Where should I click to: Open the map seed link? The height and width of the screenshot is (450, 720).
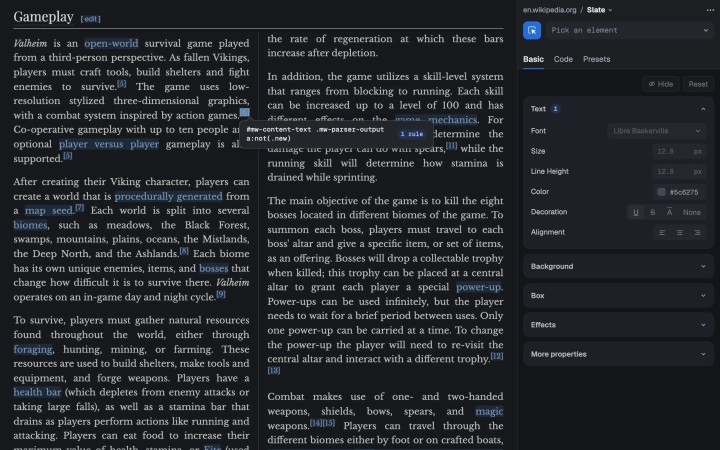(x=49, y=211)
